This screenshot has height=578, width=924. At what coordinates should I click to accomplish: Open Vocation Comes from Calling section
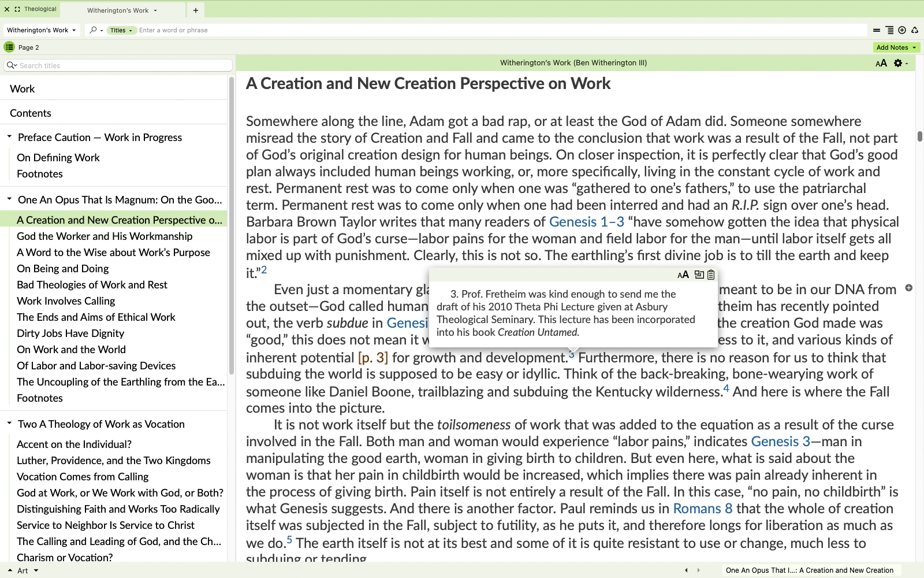(x=83, y=477)
